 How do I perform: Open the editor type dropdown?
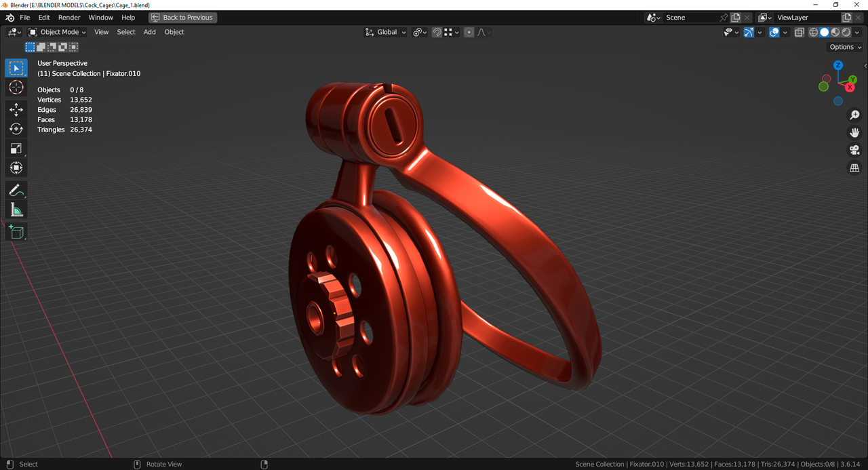tap(14, 32)
